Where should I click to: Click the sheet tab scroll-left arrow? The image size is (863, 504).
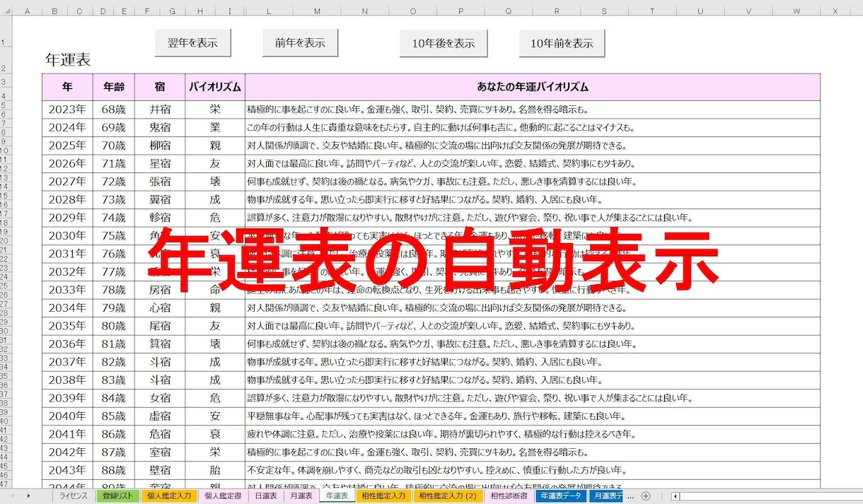11,496
